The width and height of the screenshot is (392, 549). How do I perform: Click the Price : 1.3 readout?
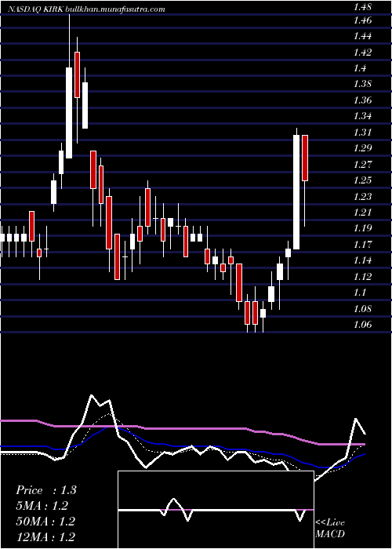45,490
